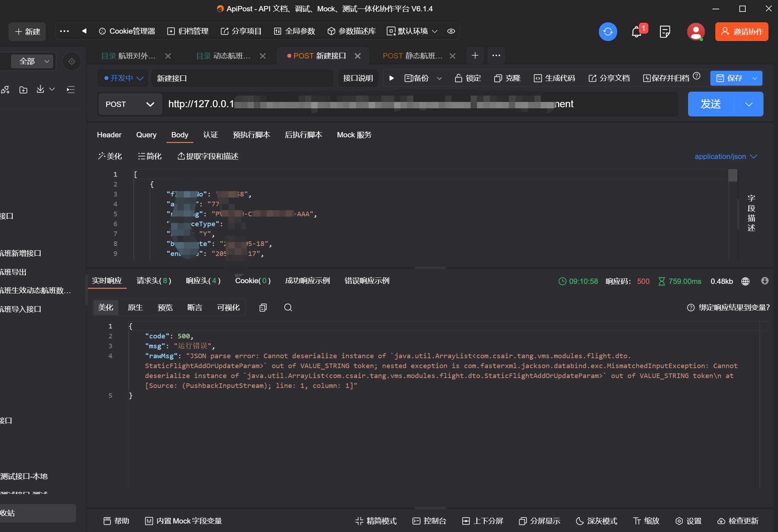Select the 原生 response view
778x532 pixels.
point(135,307)
